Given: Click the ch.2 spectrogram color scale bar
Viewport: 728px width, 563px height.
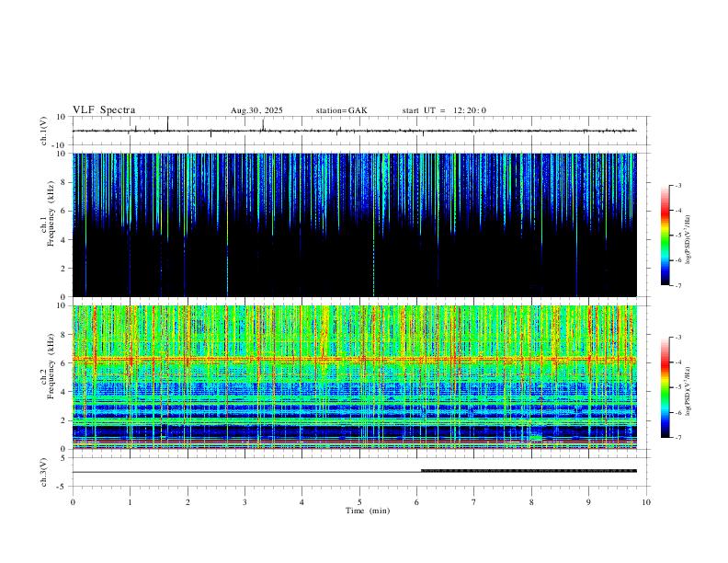Looking at the screenshot, I should [x=665, y=387].
